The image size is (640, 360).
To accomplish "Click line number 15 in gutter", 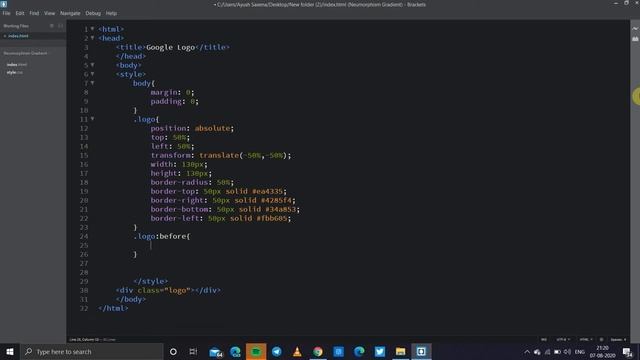I will [84, 156].
